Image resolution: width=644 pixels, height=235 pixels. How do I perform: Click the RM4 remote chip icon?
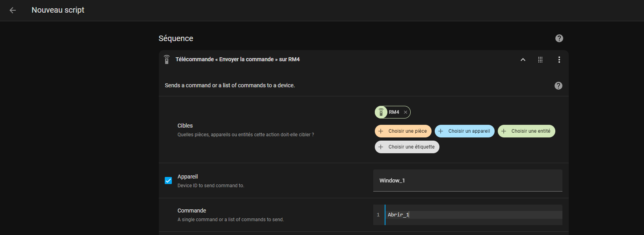tap(381, 112)
